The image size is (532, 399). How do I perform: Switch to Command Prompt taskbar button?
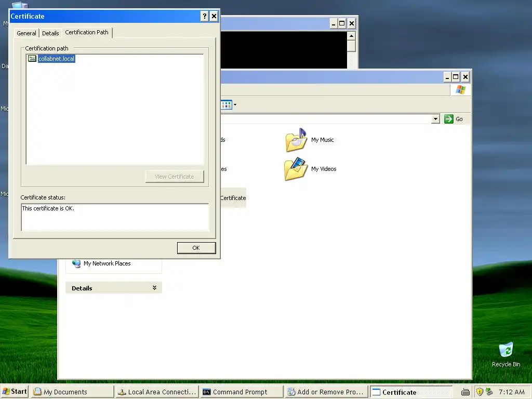[x=241, y=392]
